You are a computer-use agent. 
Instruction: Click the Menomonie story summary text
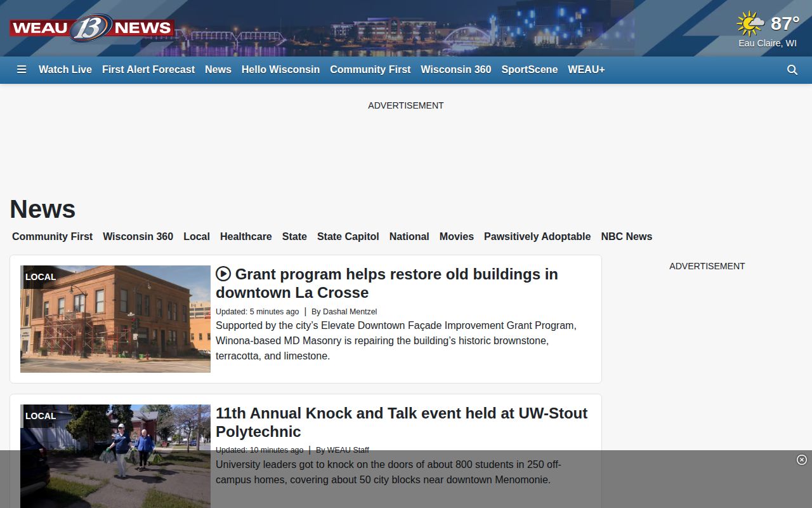point(388,472)
